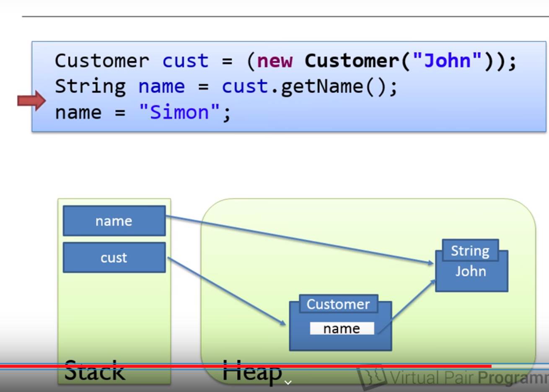
Task: Expand the small chevron below the progress bar
Action: 288,382
